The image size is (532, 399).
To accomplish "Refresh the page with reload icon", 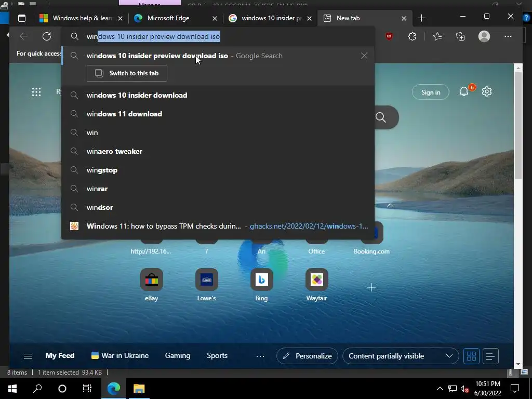I will coord(47,36).
